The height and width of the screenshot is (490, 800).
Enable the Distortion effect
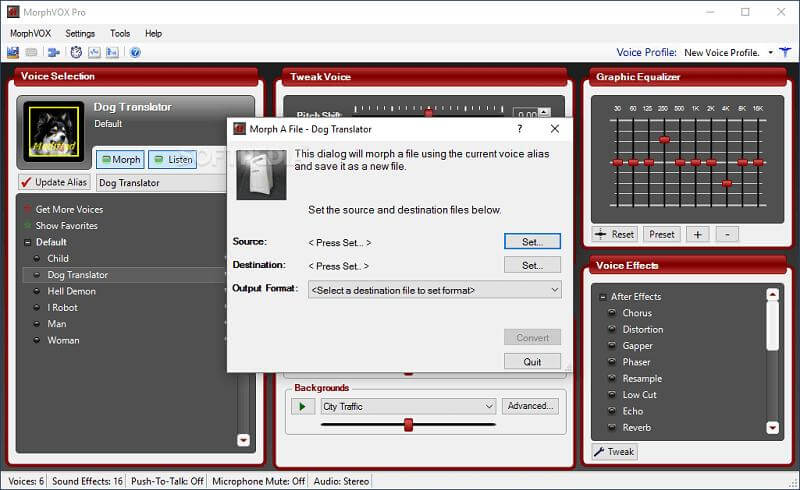pos(612,329)
